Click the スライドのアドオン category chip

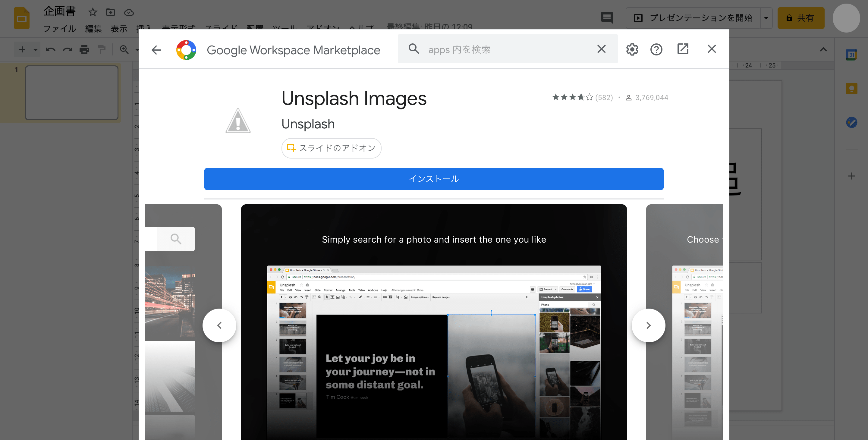pos(331,148)
